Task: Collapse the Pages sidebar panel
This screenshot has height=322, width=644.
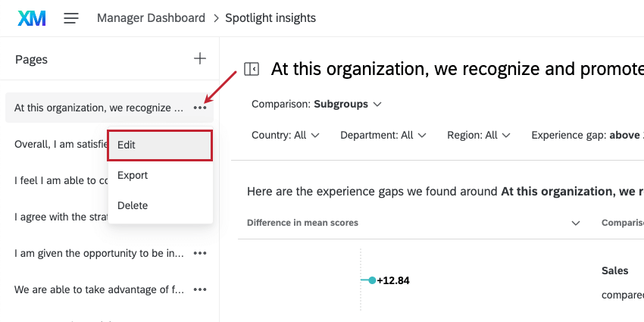Action: [x=252, y=69]
